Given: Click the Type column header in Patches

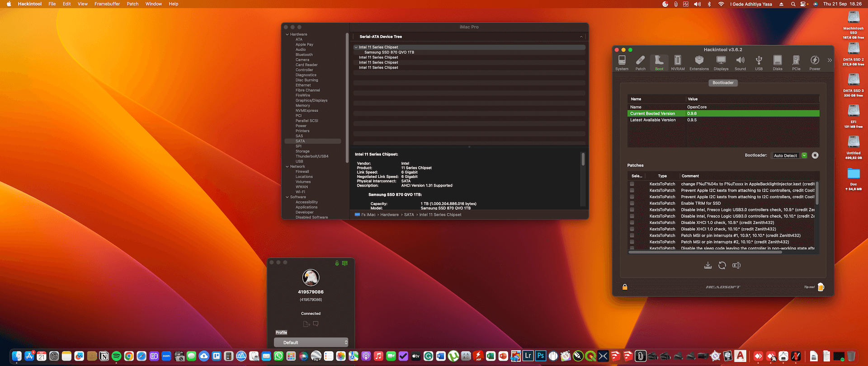Looking at the screenshot, I should click(x=662, y=176).
